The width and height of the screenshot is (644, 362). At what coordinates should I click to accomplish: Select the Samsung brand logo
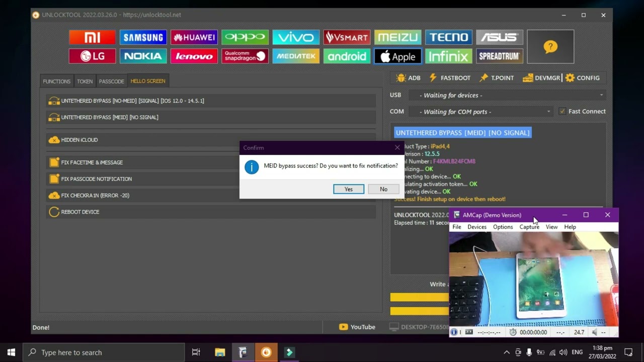pos(143,37)
